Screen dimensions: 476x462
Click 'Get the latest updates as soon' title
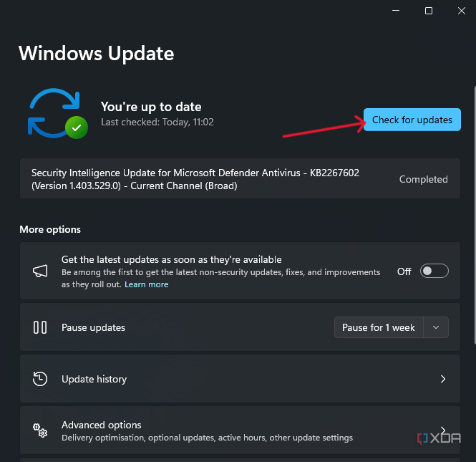pos(172,260)
